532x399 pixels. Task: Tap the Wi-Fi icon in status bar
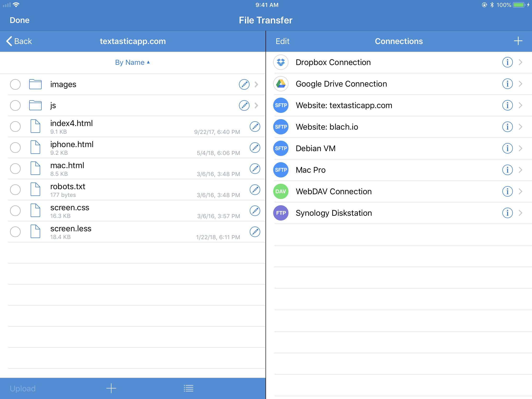pos(16,5)
